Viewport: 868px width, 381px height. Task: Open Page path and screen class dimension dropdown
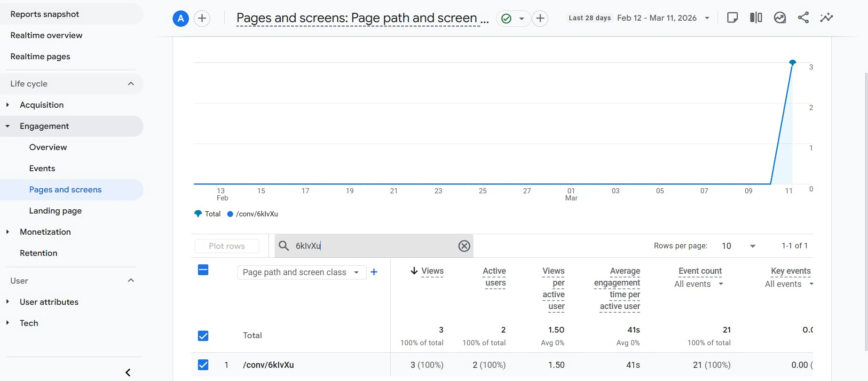tap(301, 272)
